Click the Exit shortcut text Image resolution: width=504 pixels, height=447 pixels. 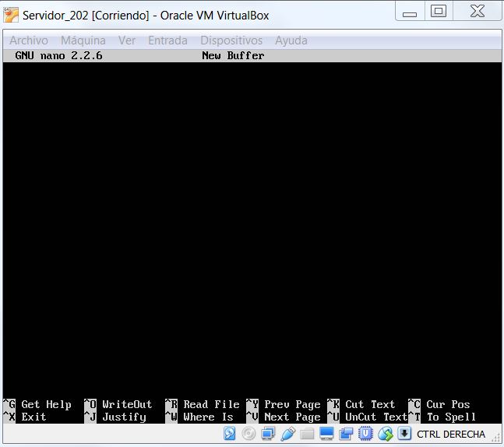(x=33, y=417)
